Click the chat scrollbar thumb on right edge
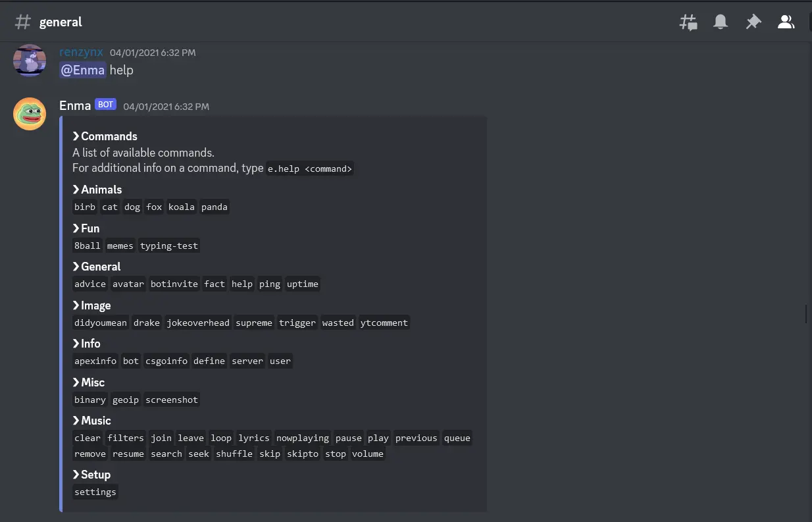The height and width of the screenshot is (522, 812). [x=806, y=313]
